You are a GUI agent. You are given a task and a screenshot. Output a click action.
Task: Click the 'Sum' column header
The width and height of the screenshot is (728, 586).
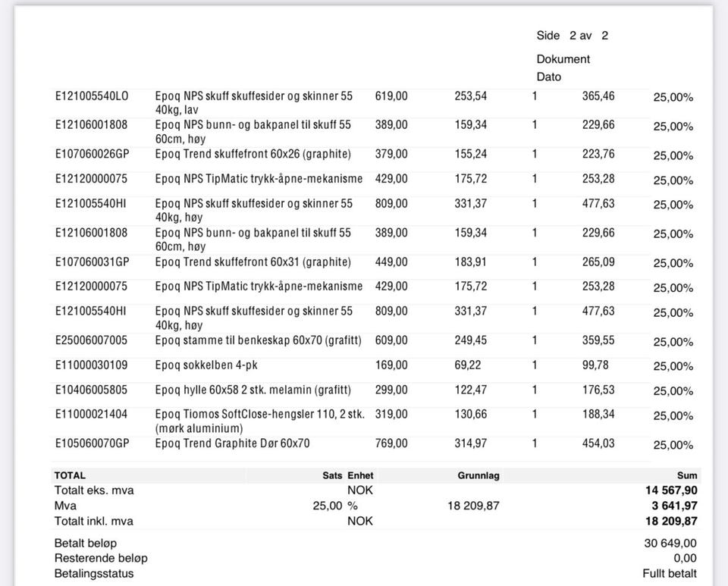tap(687, 475)
